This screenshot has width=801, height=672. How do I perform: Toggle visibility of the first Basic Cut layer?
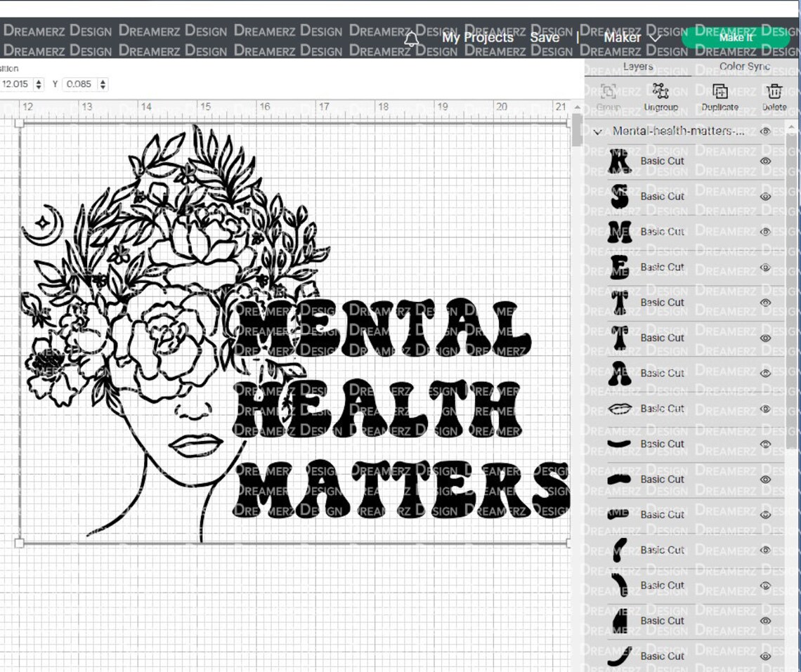click(x=766, y=161)
